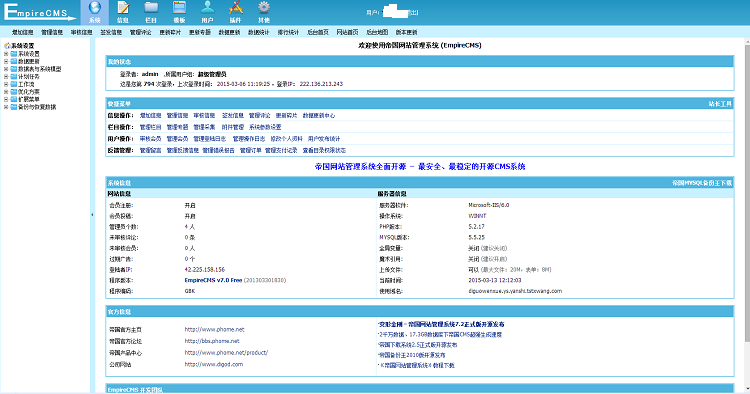This screenshot has width=750, height=394.
Task: Open 管理订单 quick menu link
Action: tap(251, 150)
